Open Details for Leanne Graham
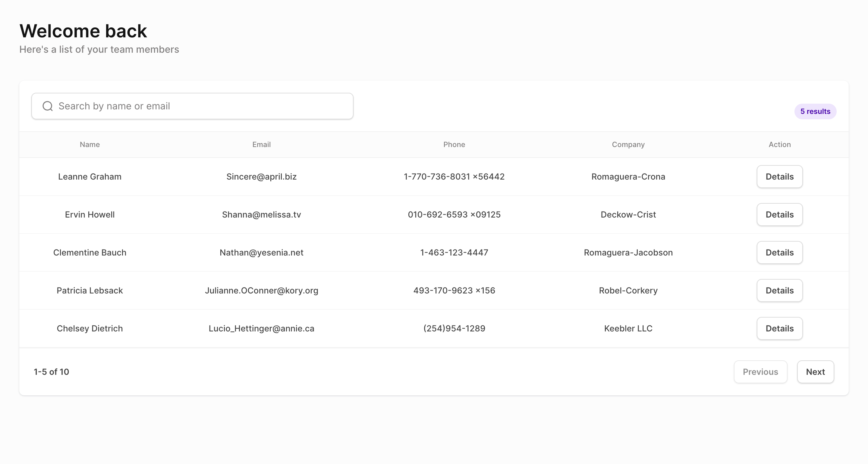Image resolution: width=868 pixels, height=464 pixels. [x=779, y=177]
